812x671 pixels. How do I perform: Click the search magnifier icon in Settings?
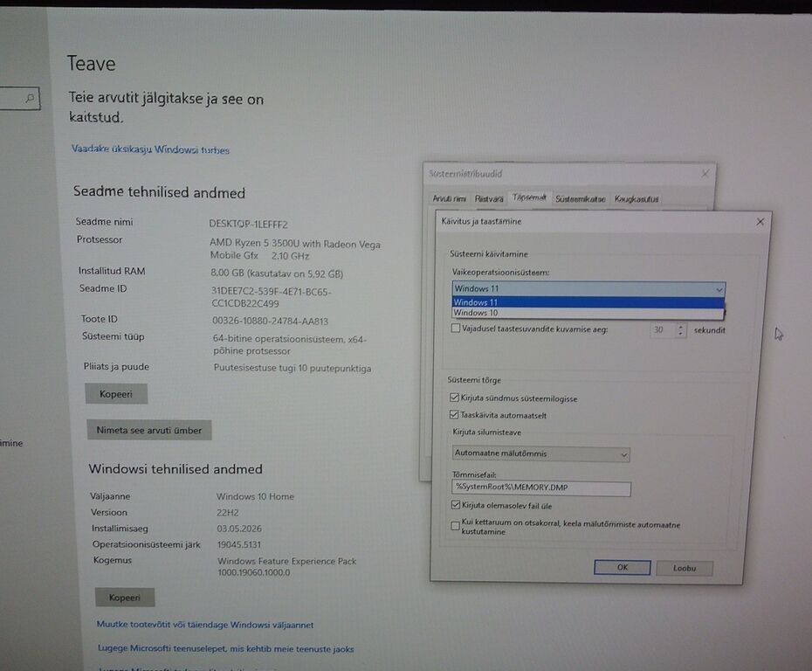point(30,98)
